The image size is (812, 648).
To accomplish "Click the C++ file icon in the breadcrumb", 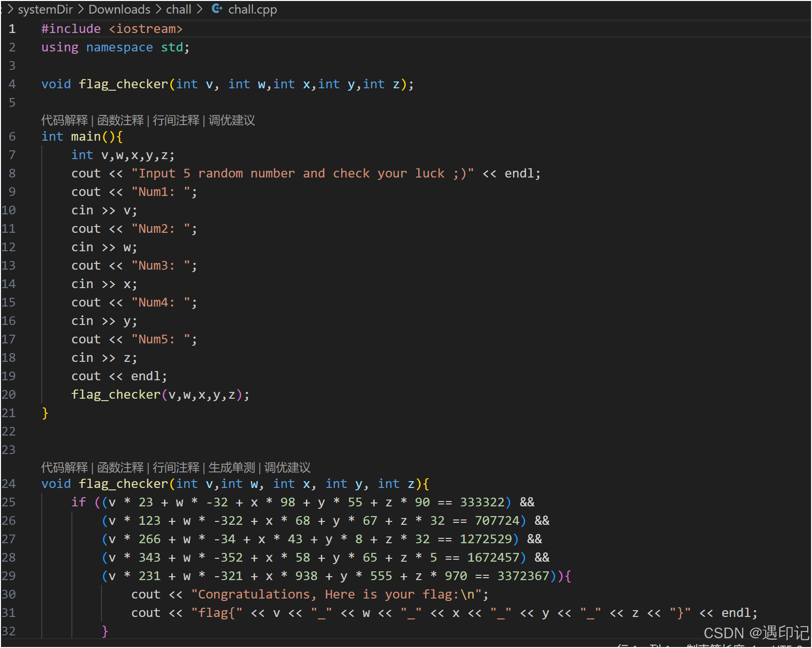I will coord(216,9).
